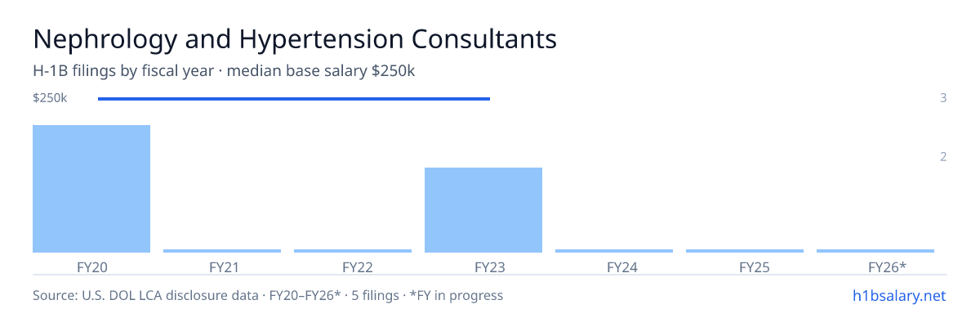The width and height of the screenshot is (980, 327).
Task: Click the FY20 filings bar
Action: (91, 189)
